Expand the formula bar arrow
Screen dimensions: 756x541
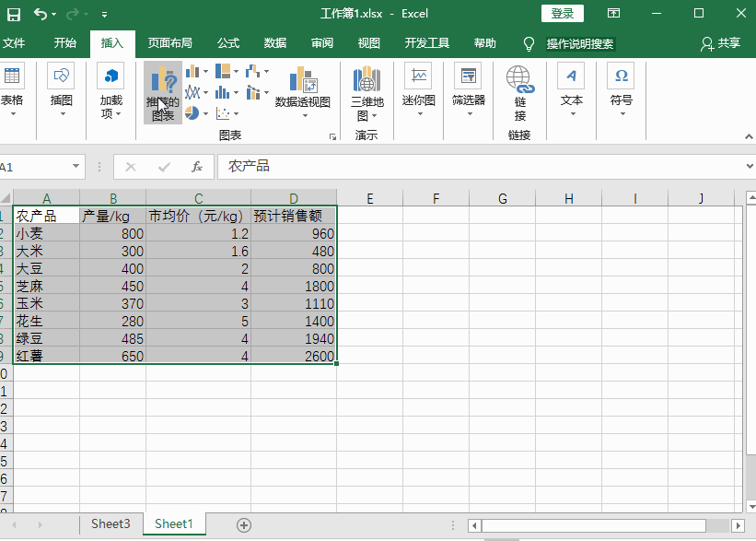[750, 166]
